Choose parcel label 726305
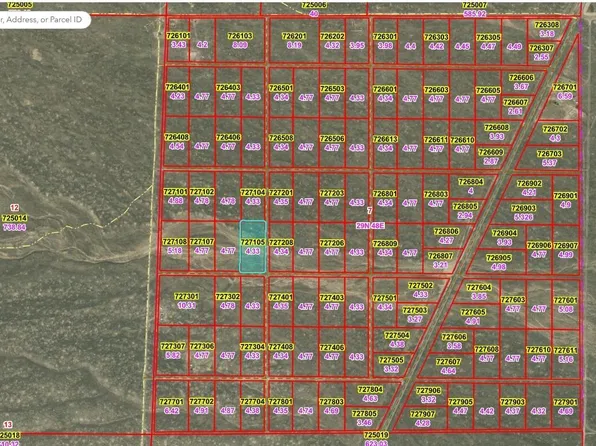The height and width of the screenshot is (446, 596). point(488,37)
